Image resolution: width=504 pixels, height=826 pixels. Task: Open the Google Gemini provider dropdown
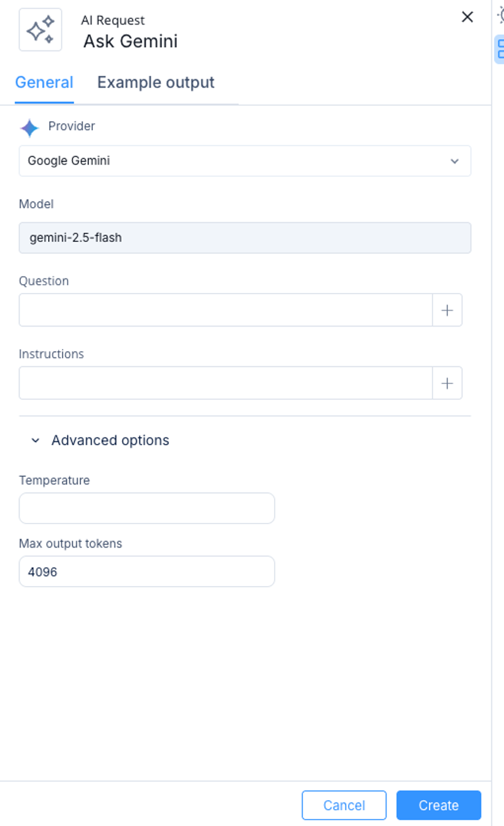245,161
